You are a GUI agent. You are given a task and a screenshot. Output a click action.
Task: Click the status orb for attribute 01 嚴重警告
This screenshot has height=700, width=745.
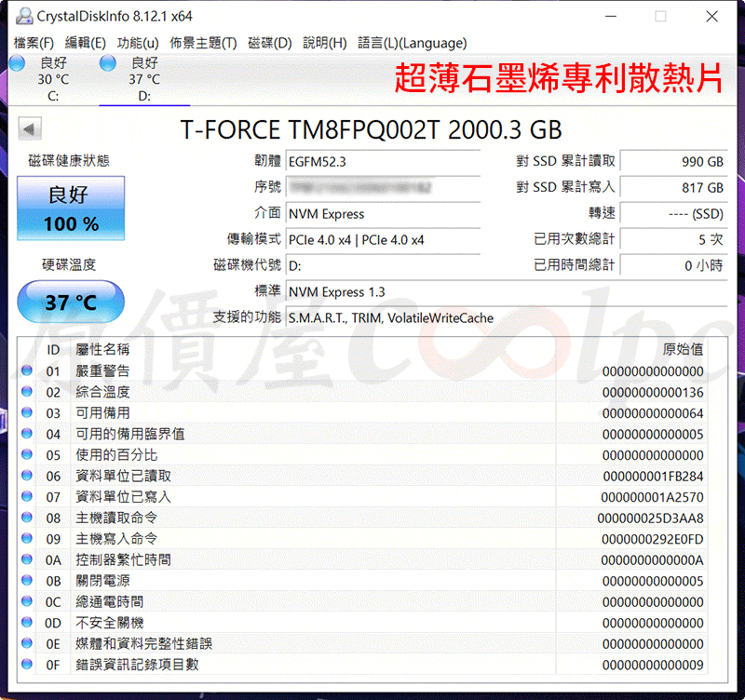pos(27,370)
